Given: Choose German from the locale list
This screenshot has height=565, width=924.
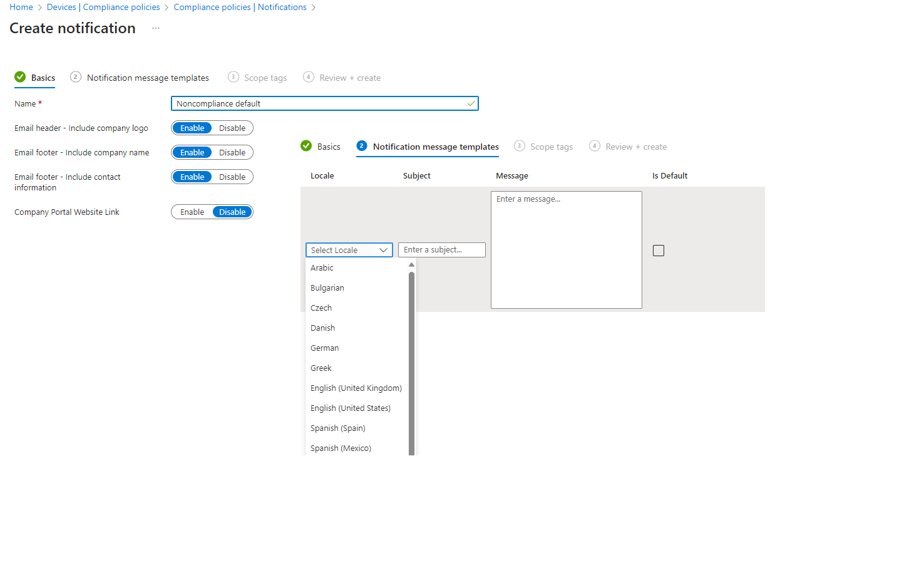Looking at the screenshot, I should 357,348.
